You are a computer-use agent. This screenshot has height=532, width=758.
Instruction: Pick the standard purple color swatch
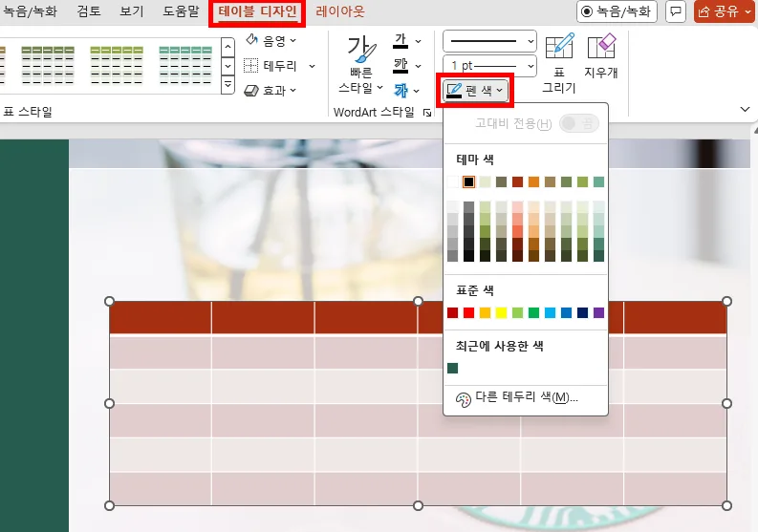coord(598,312)
